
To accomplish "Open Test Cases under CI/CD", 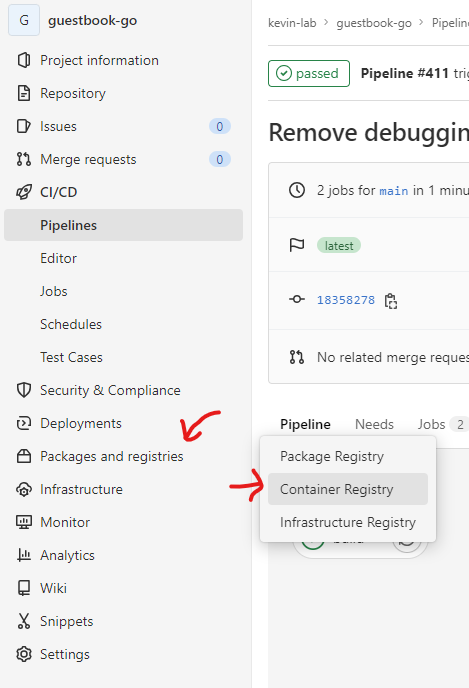I will (71, 357).
